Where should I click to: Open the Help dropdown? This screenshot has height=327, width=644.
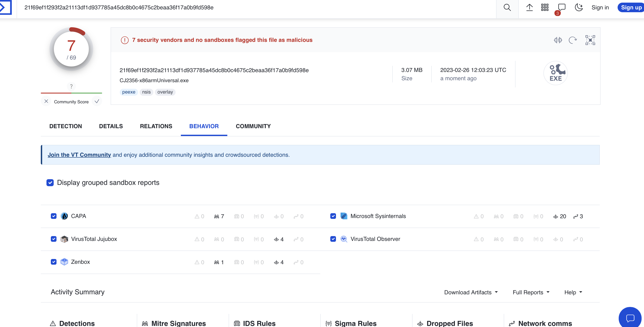573,292
